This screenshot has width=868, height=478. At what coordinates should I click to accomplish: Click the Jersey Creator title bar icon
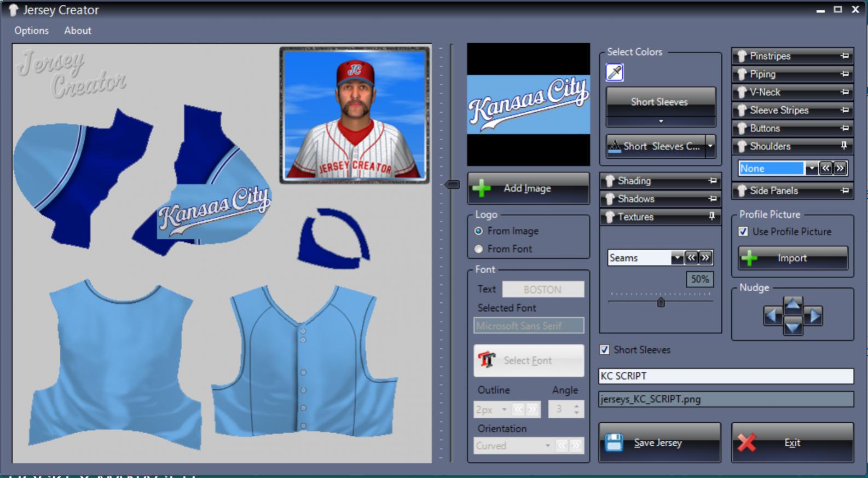[x=14, y=10]
